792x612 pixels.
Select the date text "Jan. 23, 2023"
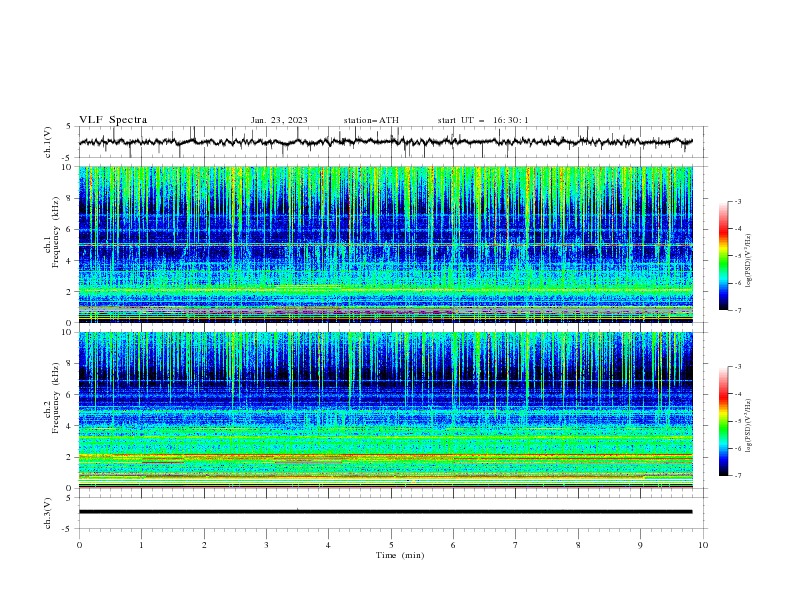[x=279, y=120]
